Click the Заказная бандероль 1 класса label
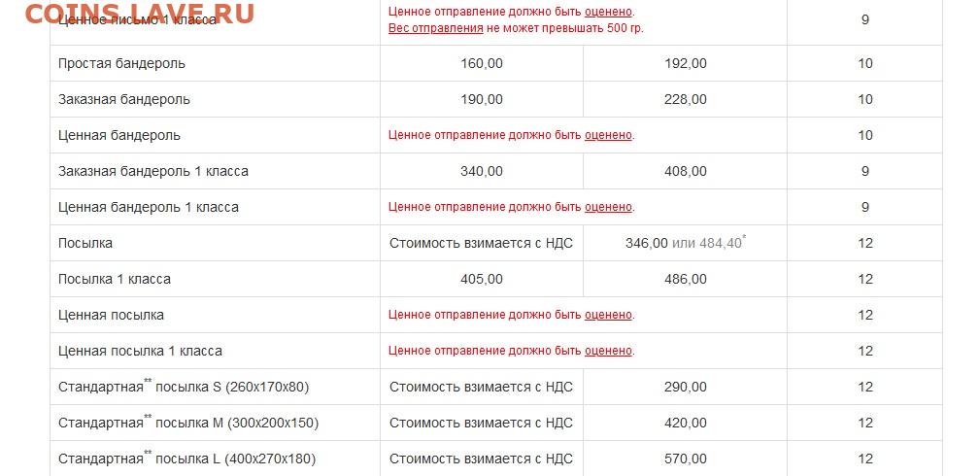The image size is (980, 476). (x=153, y=171)
